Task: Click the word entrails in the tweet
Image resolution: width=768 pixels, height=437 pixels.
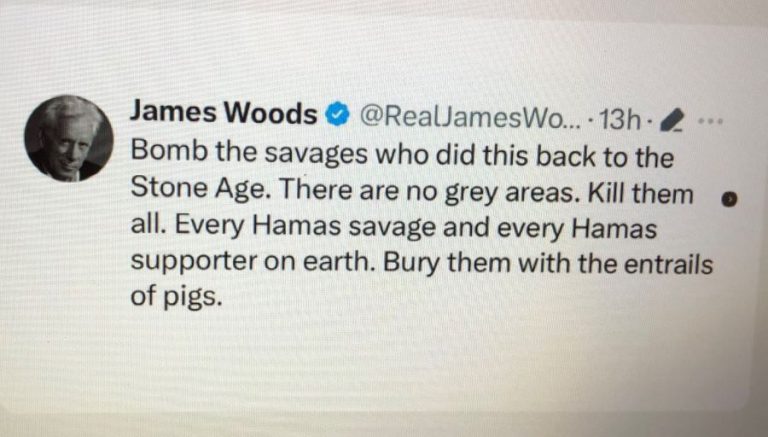Action: point(668,264)
